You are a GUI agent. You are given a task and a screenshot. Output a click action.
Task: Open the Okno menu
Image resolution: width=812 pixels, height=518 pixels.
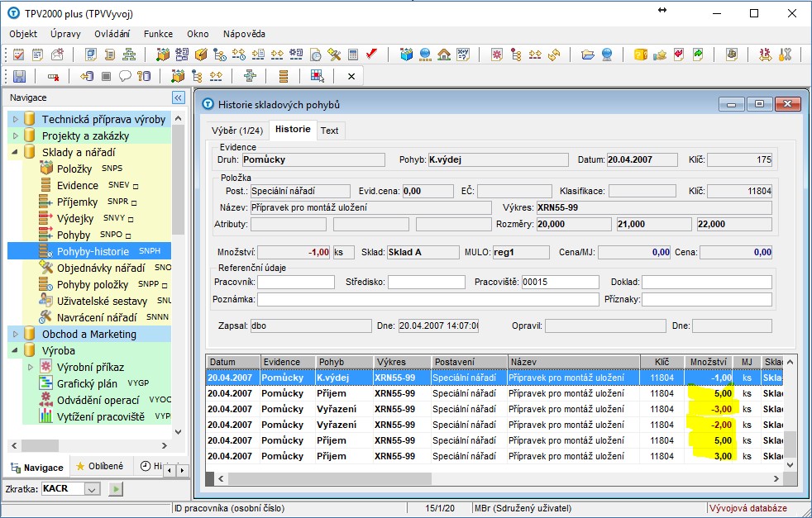point(198,34)
